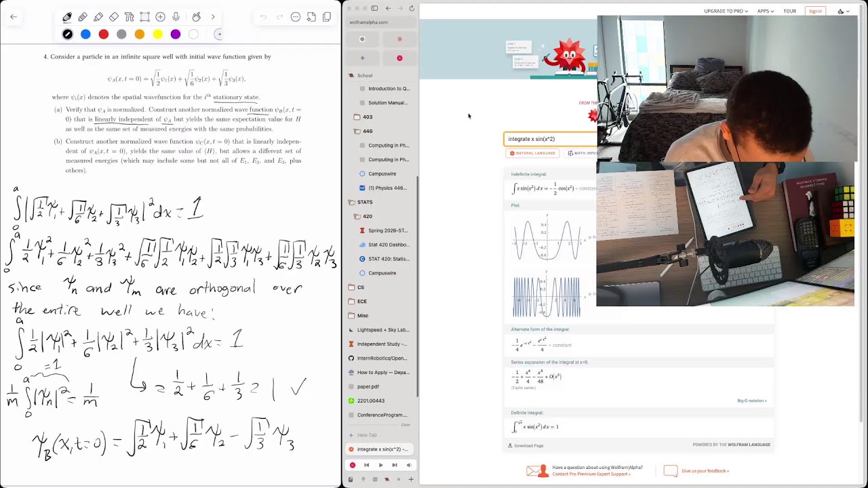Toggle the browser sidebar panel icon
868x488 pixels.
374,8
